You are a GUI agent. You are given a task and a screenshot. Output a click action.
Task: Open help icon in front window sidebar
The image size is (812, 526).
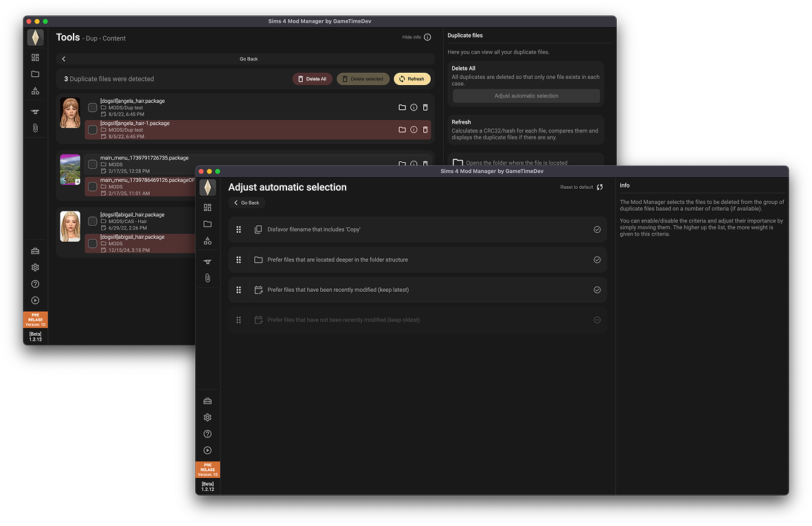click(x=207, y=434)
